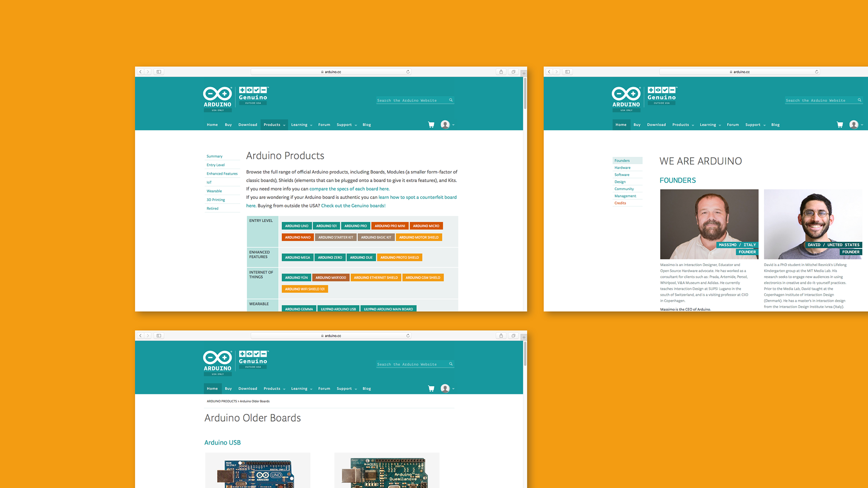
Task: Click the Arduino Duemilanove board image
Action: pos(387,470)
